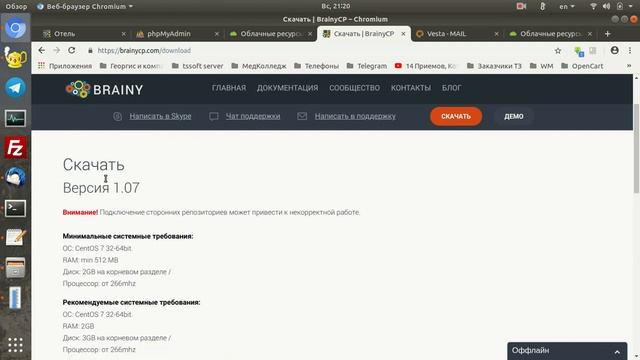
Task: Open the screen recording indicator
Action: tap(521, 6)
